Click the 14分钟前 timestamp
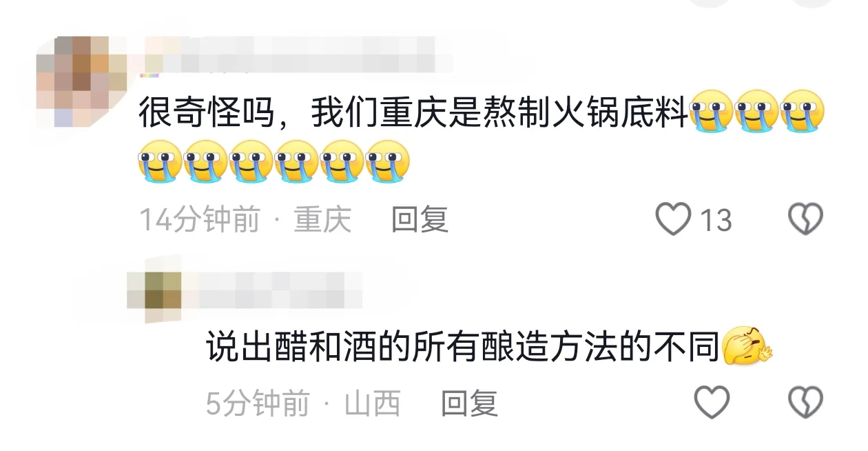The width and height of the screenshot is (868, 451). (x=200, y=221)
